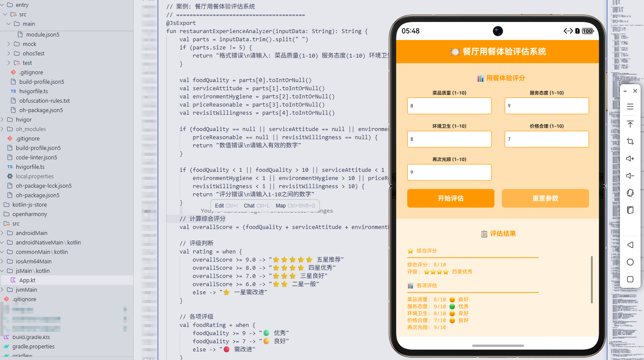Click the folder icon beside oh_modules

click(10, 129)
